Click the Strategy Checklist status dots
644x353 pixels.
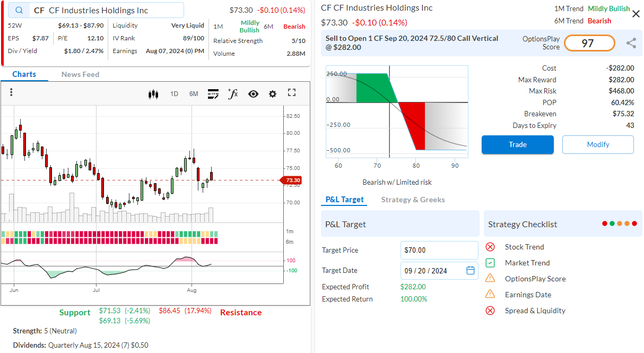619,224
